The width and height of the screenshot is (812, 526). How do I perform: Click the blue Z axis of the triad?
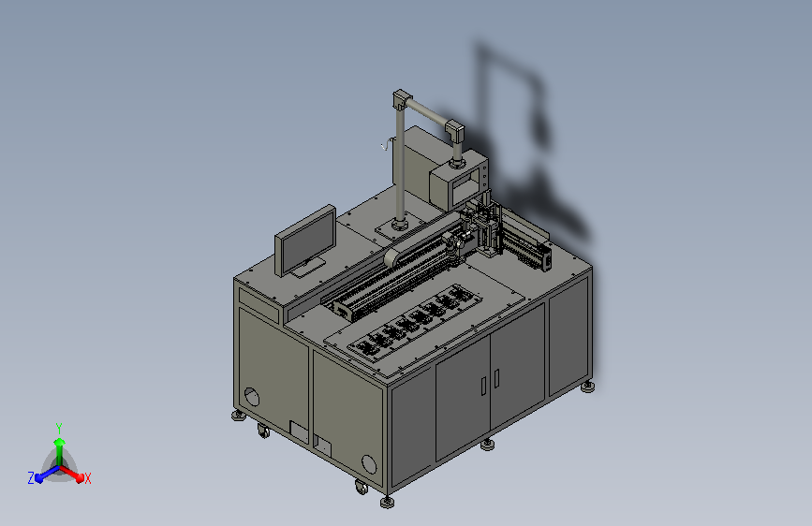[47, 475]
